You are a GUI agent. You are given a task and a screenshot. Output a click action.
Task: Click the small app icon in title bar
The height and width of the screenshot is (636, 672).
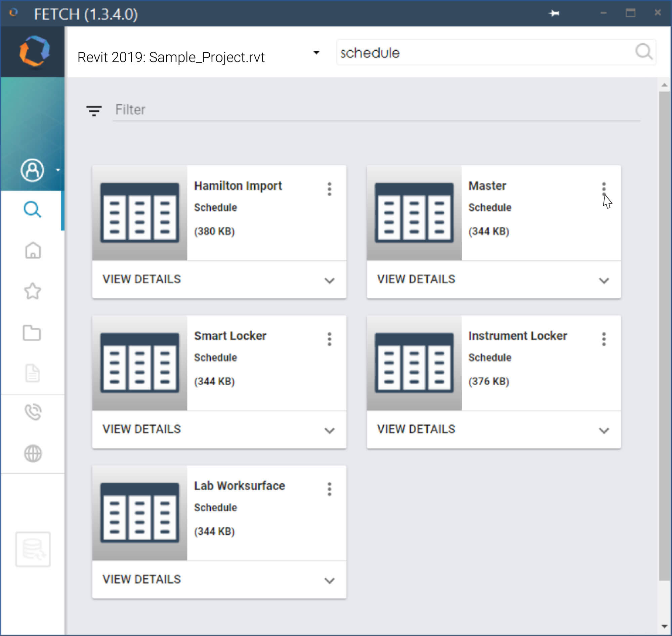coord(13,12)
